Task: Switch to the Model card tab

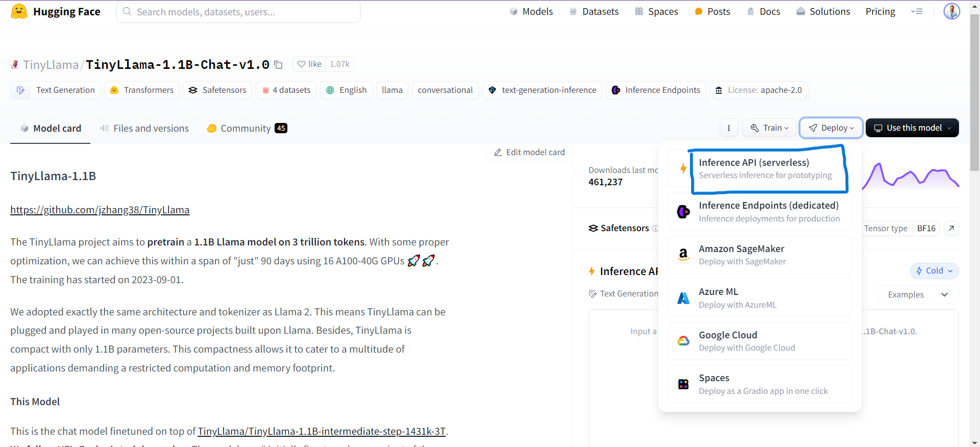Action: (51, 129)
